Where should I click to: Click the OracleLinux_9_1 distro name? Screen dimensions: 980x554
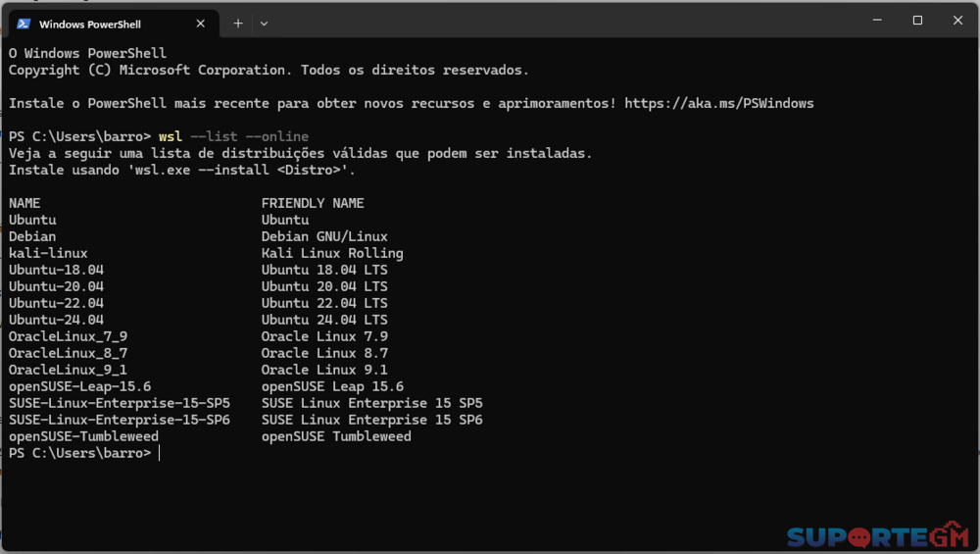coord(68,370)
